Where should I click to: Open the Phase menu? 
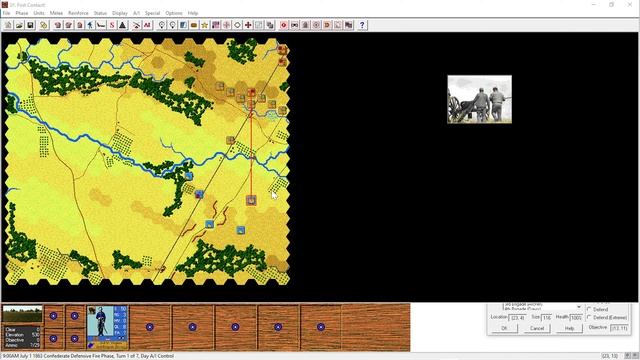pos(22,13)
